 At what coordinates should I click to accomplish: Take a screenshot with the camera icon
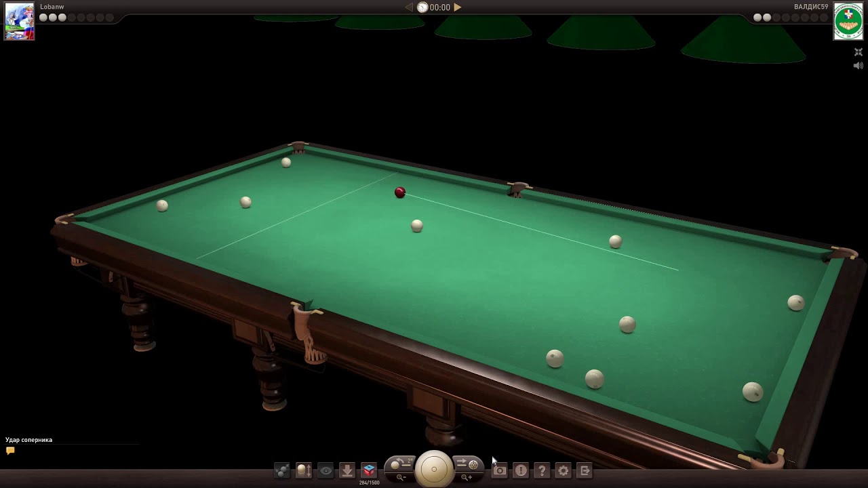499,470
